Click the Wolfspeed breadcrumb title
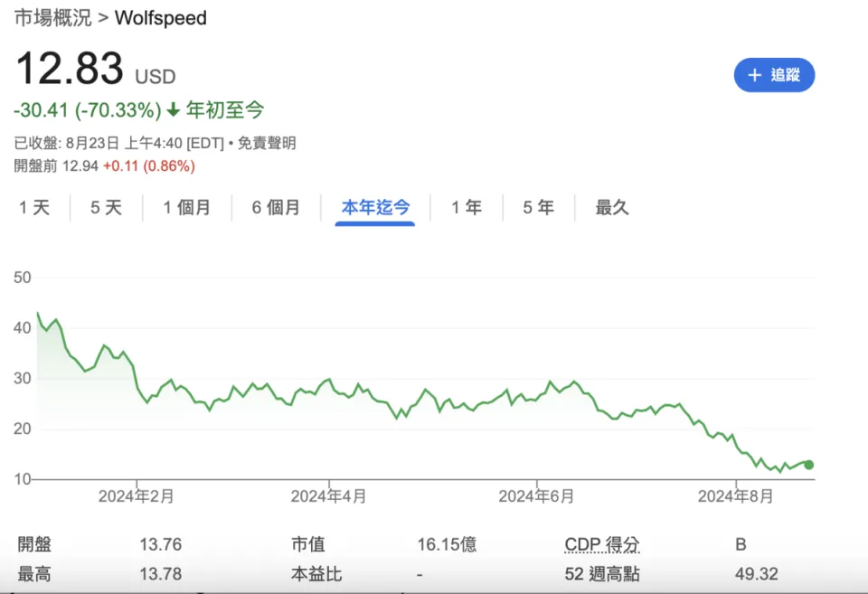This screenshot has height=594, width=868. coord(161,18)
